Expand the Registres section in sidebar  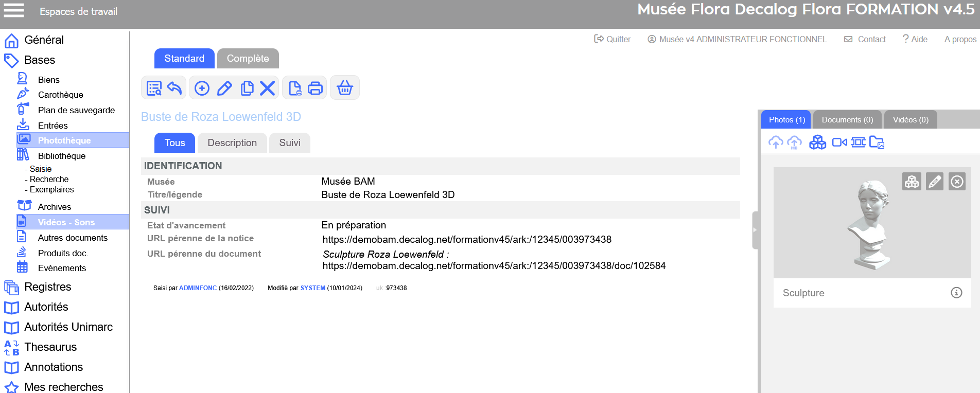tap(47, 287)
